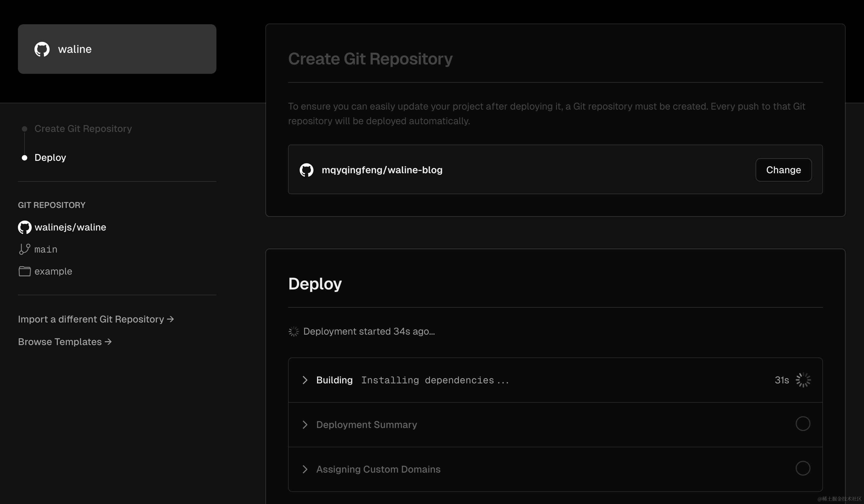Select the Deploy step in sidebar
Screen dimensions: 864x504
tap(50, 158)
